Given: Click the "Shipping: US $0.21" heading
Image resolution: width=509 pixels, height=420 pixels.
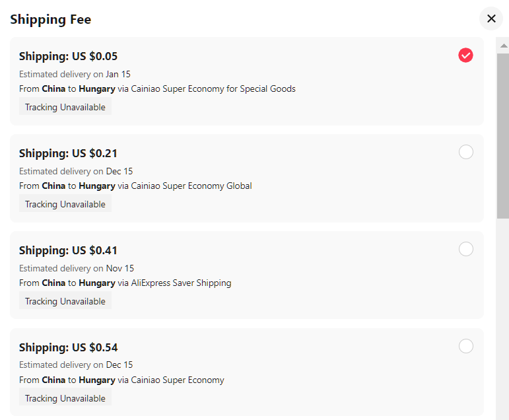Looking at the screenshot, I should 68,153.
